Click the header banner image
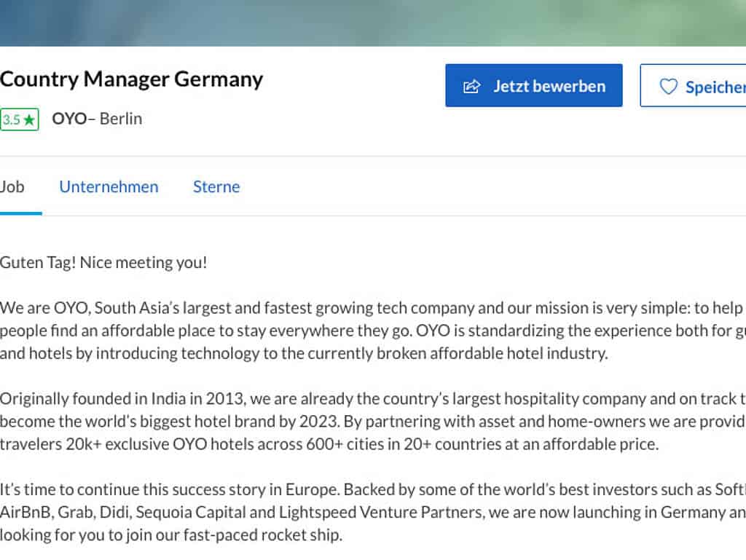The height and width of the screenshot is (560, 746). tap(373, 23)
